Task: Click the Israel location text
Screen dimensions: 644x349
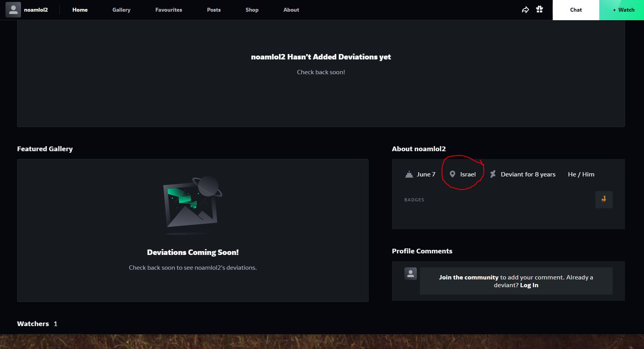Action: point(468,174)
